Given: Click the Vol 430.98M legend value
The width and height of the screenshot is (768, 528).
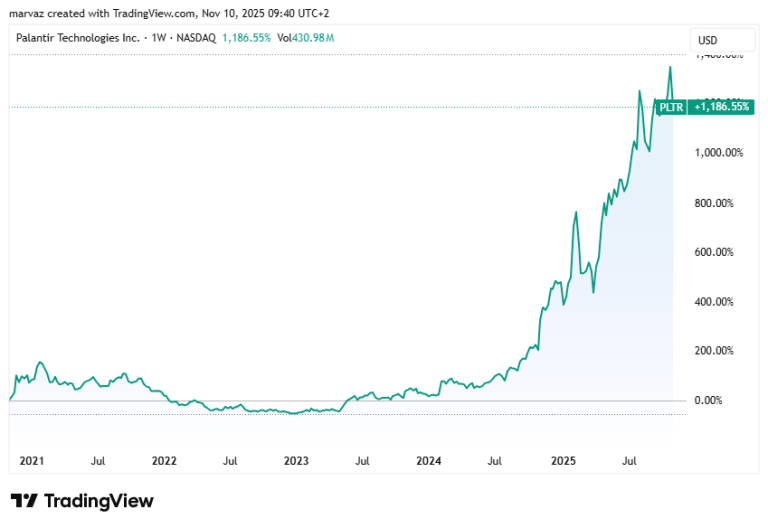Looking at the screenshot, I should coord(306,38).
